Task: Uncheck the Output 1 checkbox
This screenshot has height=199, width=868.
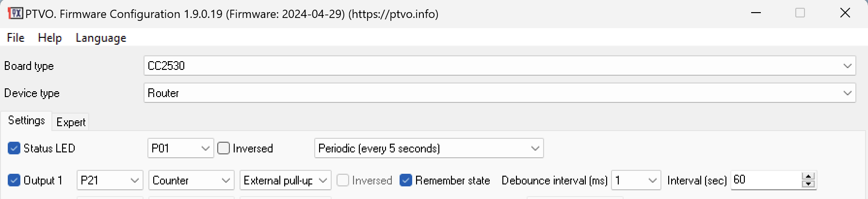Action: pyautogui.click(x=14, y=181)
